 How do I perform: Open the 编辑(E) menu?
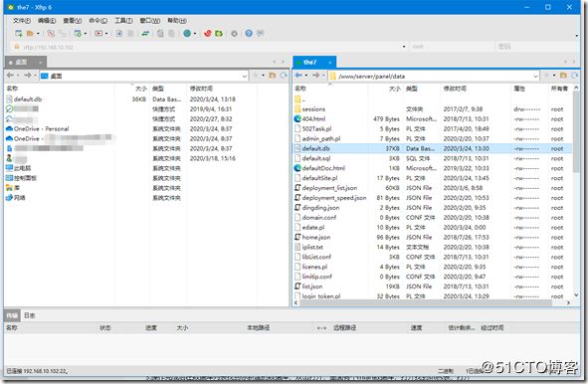(47, 20)
